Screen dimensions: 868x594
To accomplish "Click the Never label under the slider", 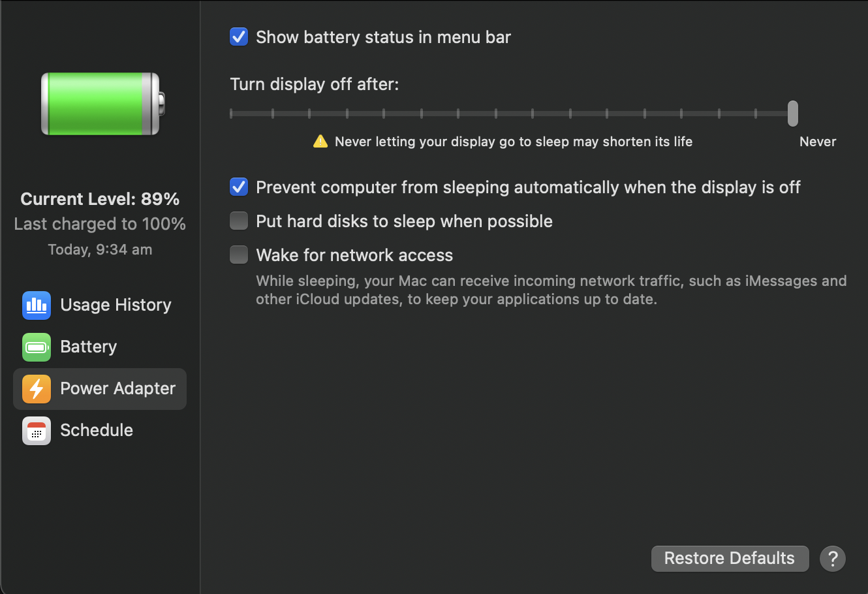I will pos(817,142).
